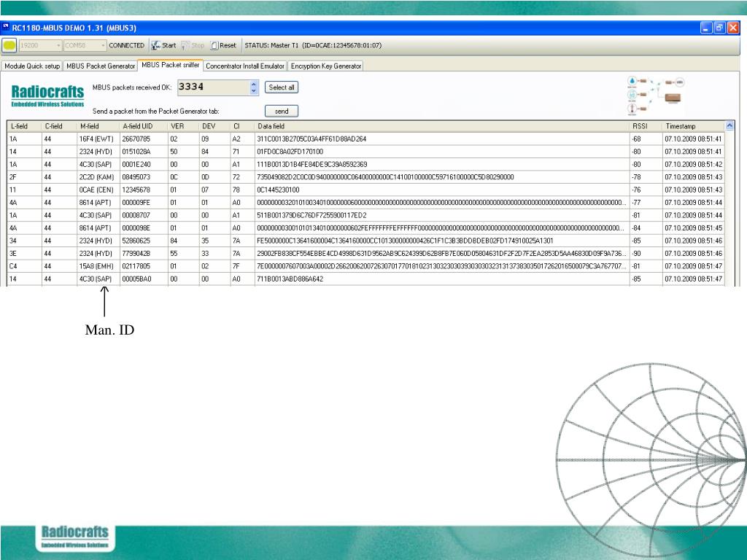The height and width of the screenshot is (560, 747).
Task: Click the Stop toolbar button
Action: [x=193, y=46]
